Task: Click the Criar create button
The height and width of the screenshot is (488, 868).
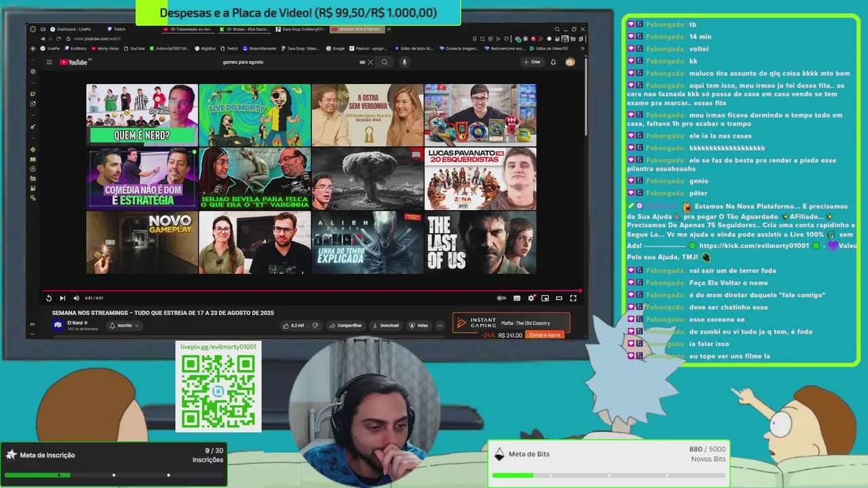Action: [532, 62]
